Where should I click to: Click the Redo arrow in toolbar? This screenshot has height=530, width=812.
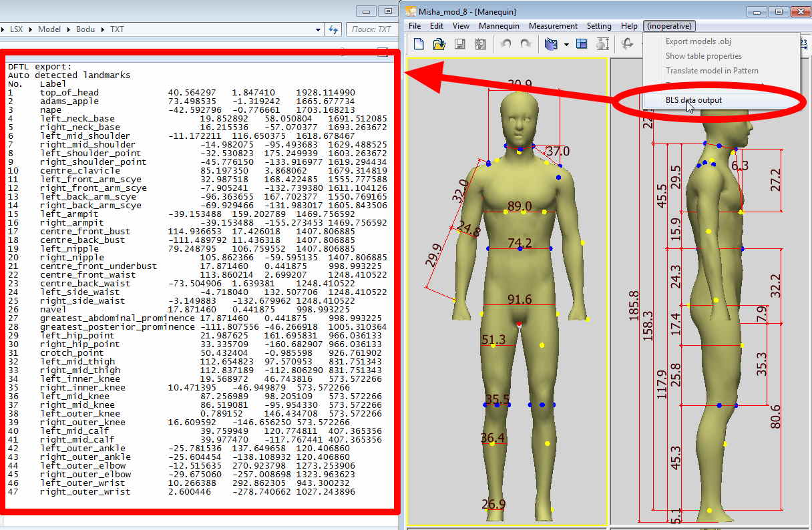(526, 44)
